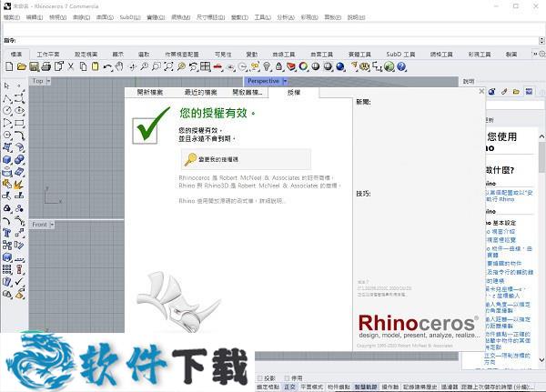Click the help panel scrollbar up arrow
The image size is (546, 392).
click(x=541, y=136)
